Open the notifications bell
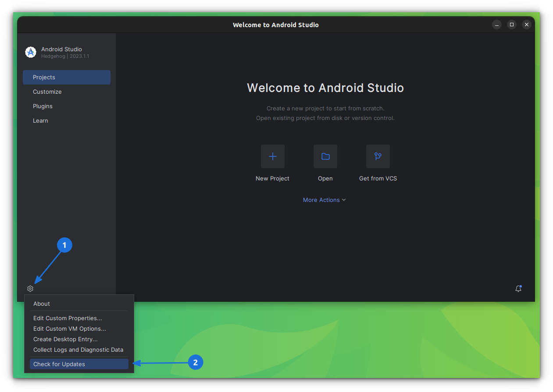This screenshot has height=392, width=553. pos(518,289)
